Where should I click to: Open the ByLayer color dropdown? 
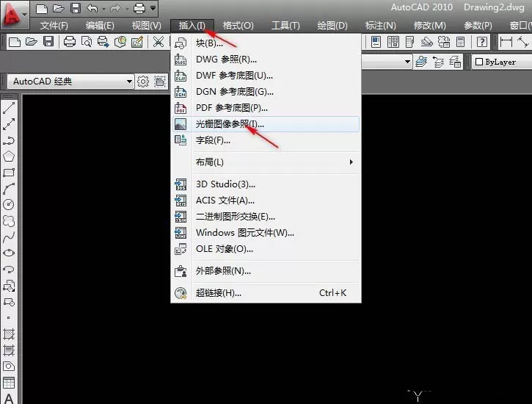tap(502, 62)
